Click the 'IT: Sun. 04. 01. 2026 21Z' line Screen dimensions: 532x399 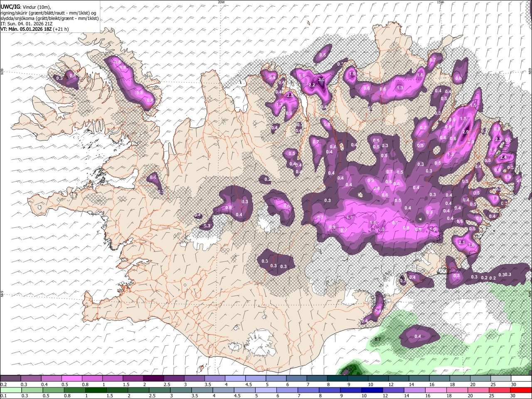click(27, 24)
